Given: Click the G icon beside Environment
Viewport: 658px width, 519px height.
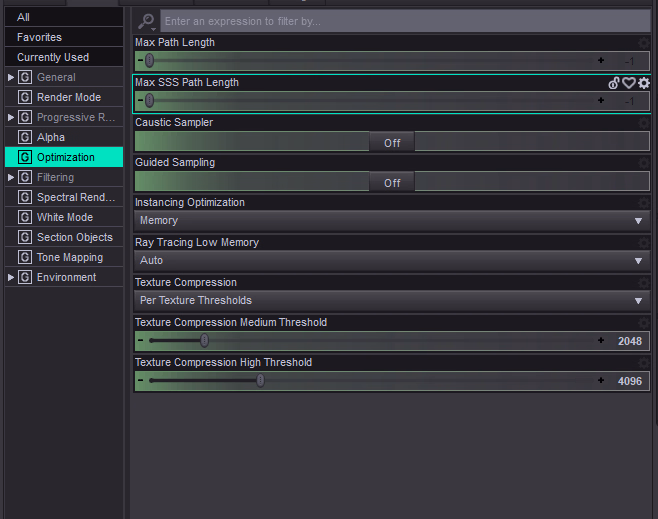Looking at the screenshot, I should [25, 277].
